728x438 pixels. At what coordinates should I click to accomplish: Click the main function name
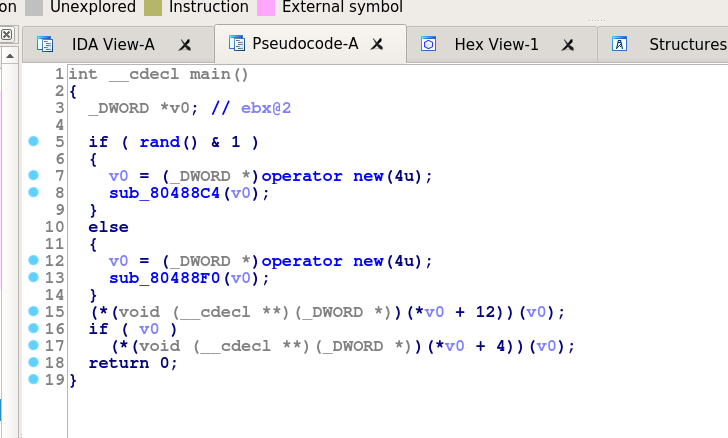click(210, 74)
